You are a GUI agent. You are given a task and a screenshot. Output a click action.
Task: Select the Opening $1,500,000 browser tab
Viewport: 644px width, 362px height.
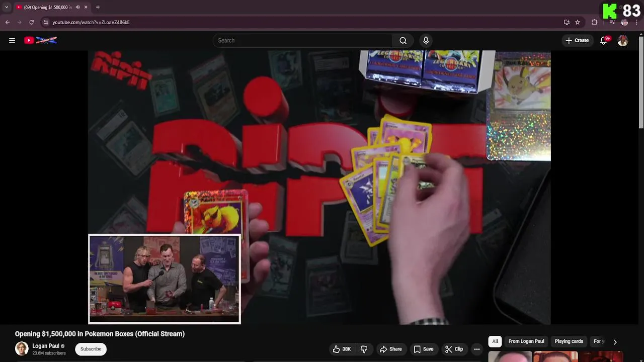click(x=48, y=7)
